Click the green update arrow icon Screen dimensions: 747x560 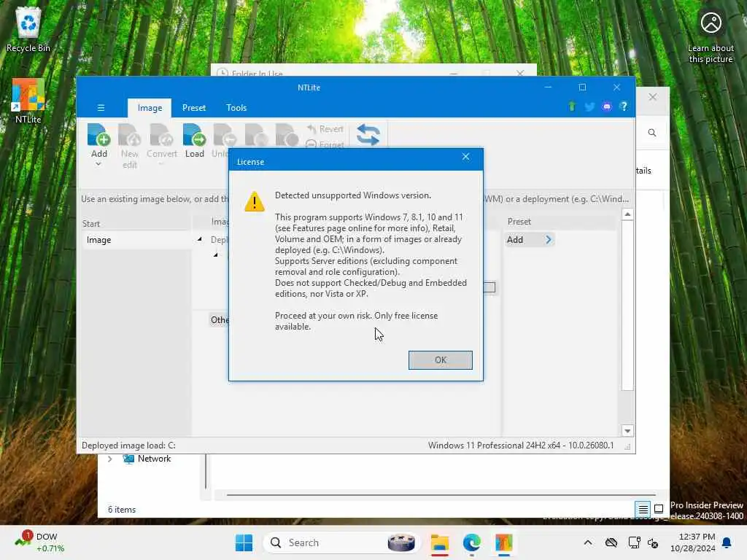pos(572,106)
